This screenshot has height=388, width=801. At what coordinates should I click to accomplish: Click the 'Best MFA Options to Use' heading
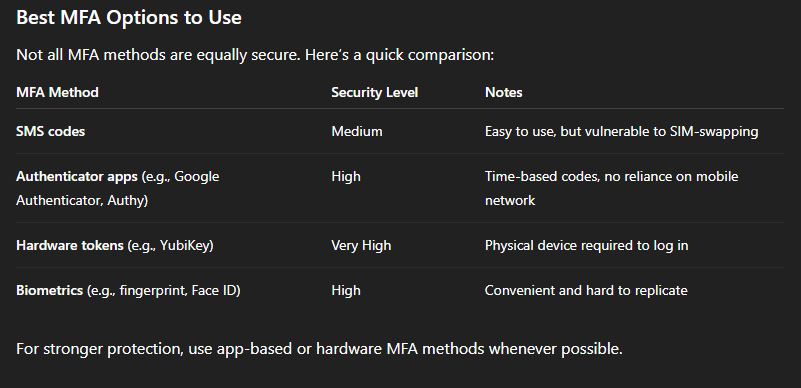(129, 18)
